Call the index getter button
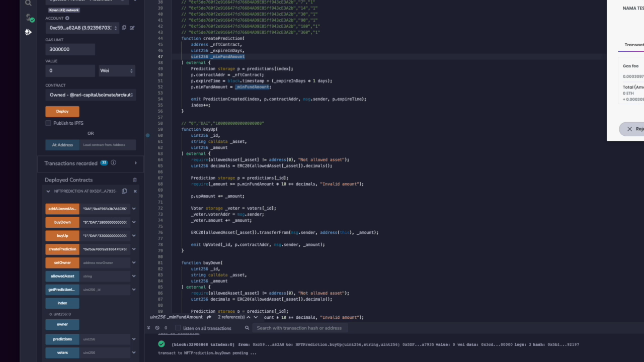This screenshot has width=644, height=362. [62, 303]
